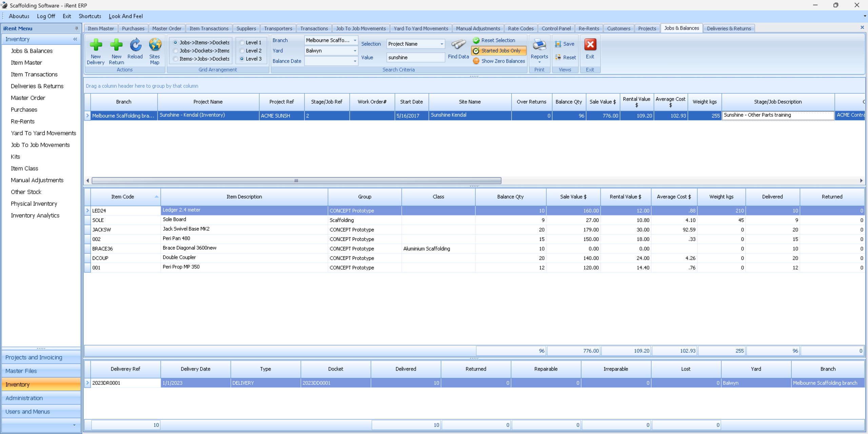This screenshot has height=434, width=868.
Task: Expand the Selection Project Name dropdown
Action: pos(441,44)
